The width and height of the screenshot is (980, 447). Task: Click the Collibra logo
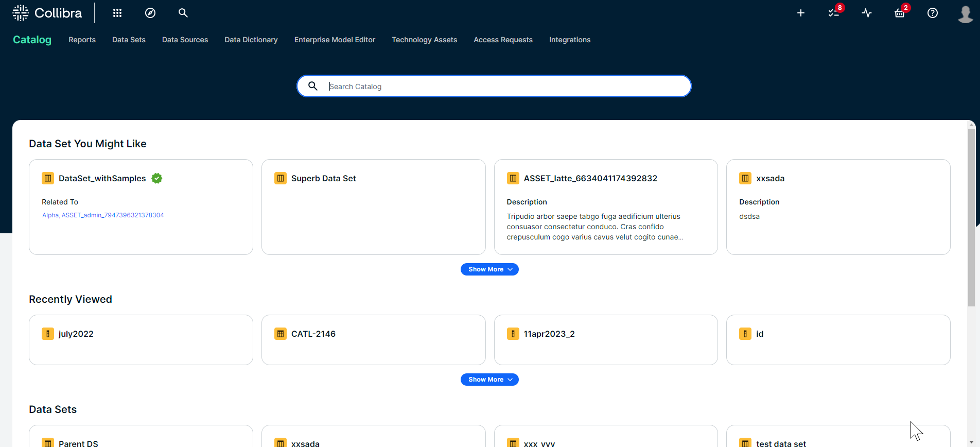click(x=47, y=13)
